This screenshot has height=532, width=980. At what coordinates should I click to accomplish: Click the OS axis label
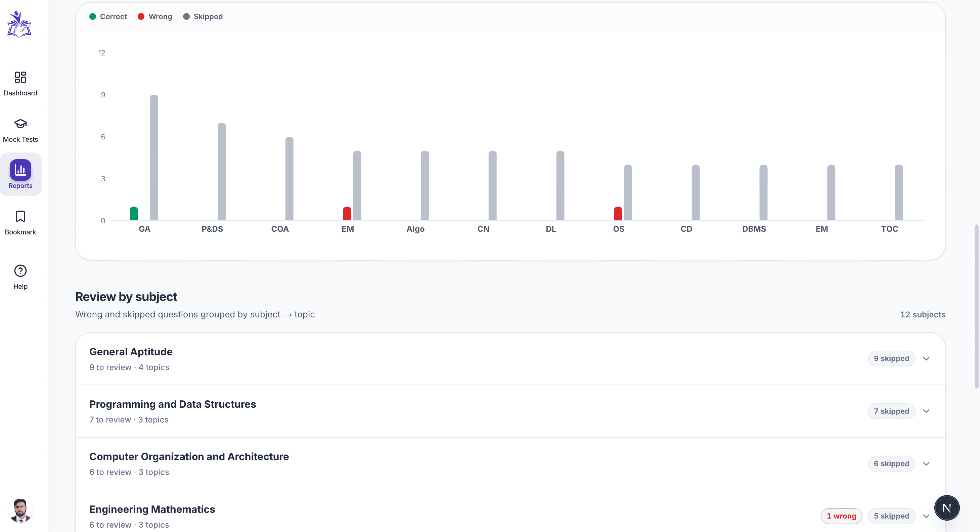click(x=619, y=229)
